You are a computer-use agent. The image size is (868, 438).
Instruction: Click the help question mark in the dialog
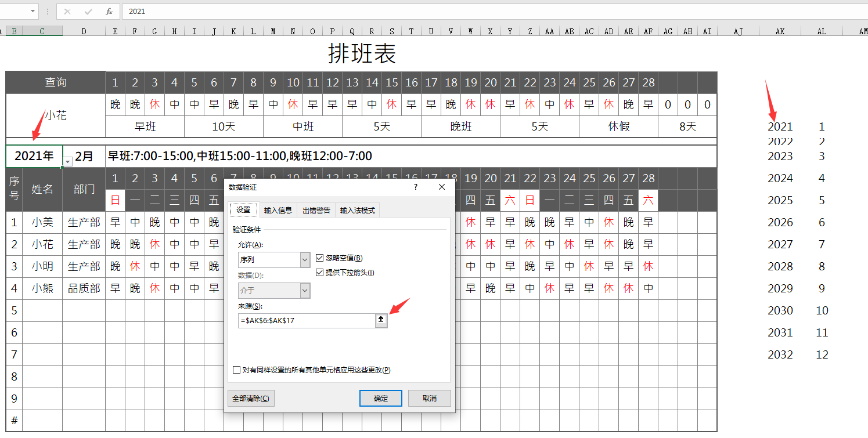pyautogui.click(x=416, y=187)
